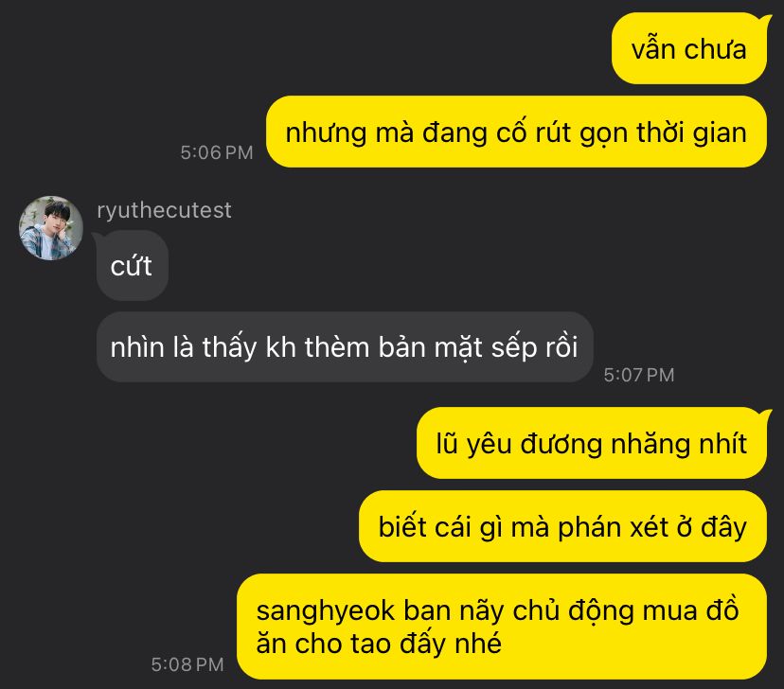
Task: Open ryuthecutest's profile avatar
Action: [x=50, y=228]
